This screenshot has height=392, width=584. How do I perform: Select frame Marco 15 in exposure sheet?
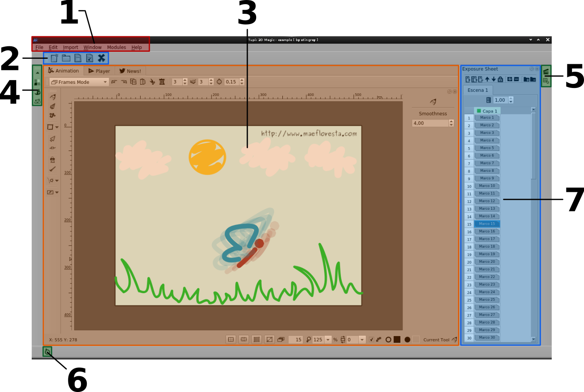coord(487,224)
